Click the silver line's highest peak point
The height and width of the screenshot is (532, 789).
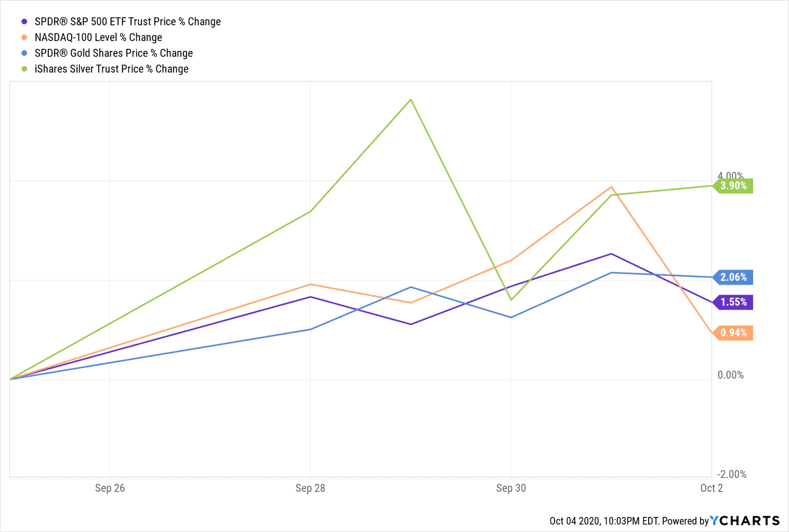411,99
